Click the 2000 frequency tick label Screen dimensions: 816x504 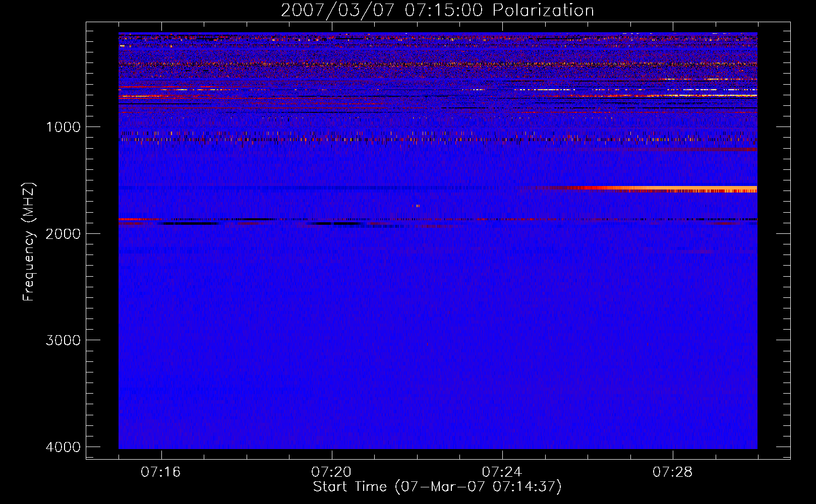coord(63,233)
